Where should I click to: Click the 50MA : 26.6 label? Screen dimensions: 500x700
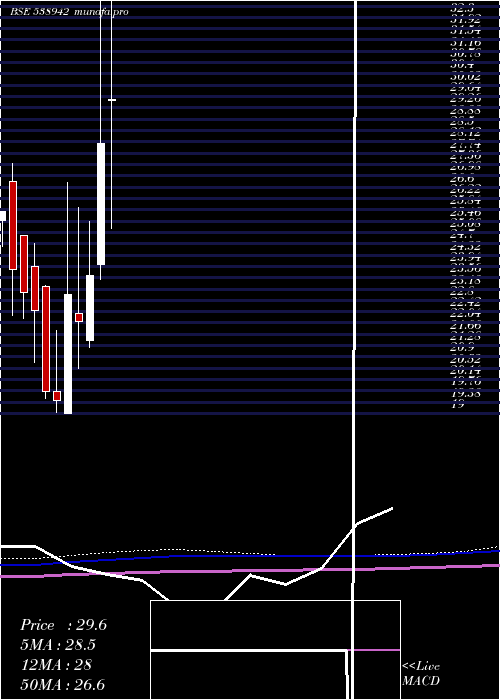(63, 685)
